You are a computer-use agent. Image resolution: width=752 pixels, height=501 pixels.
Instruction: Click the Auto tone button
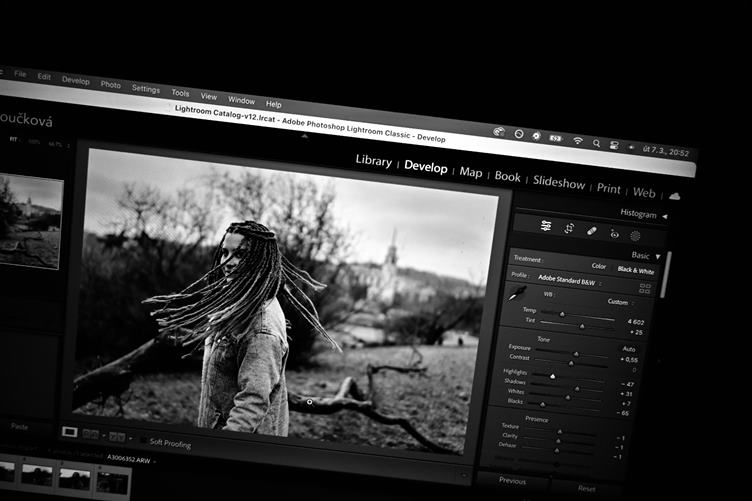pyautogui.click(x=629, y=349)
